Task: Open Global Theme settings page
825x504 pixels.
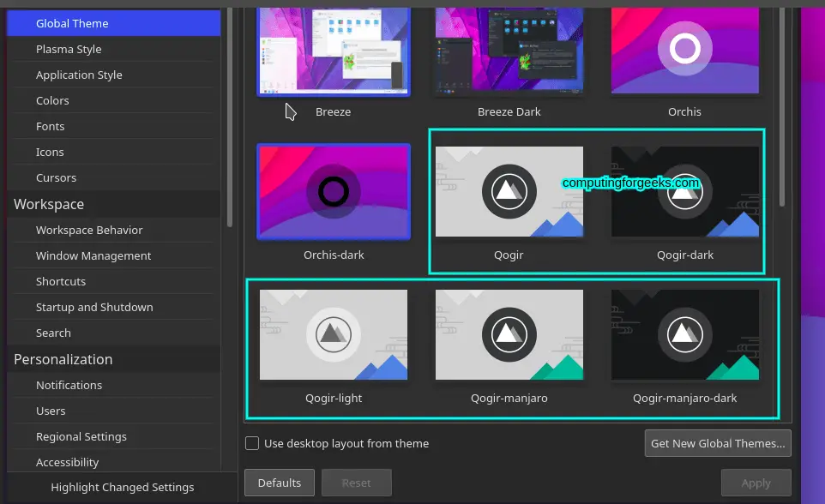Action: [114, 23]
